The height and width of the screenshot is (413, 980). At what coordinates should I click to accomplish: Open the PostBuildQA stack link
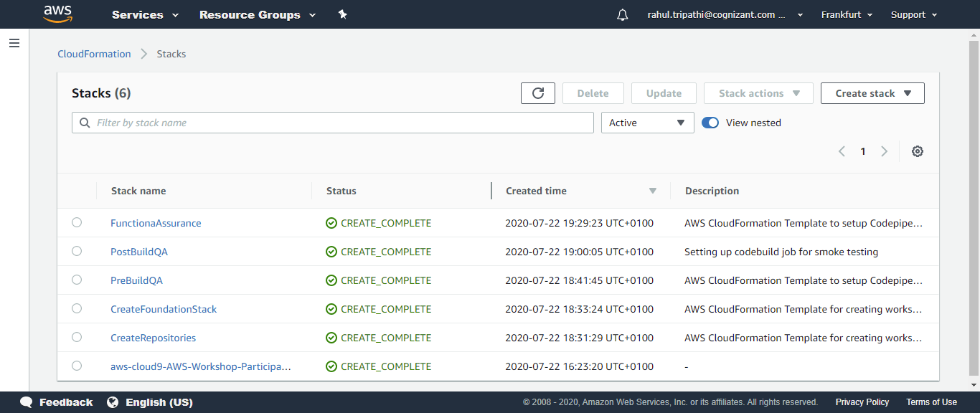point(139,252)
